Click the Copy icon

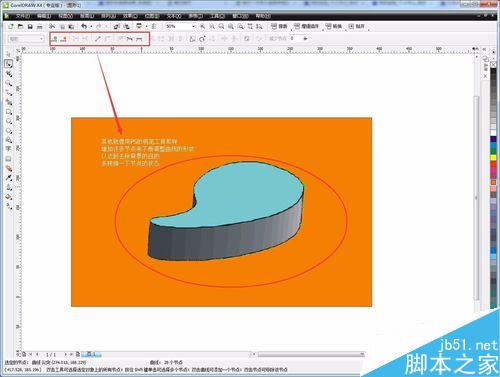pos(62,26)
